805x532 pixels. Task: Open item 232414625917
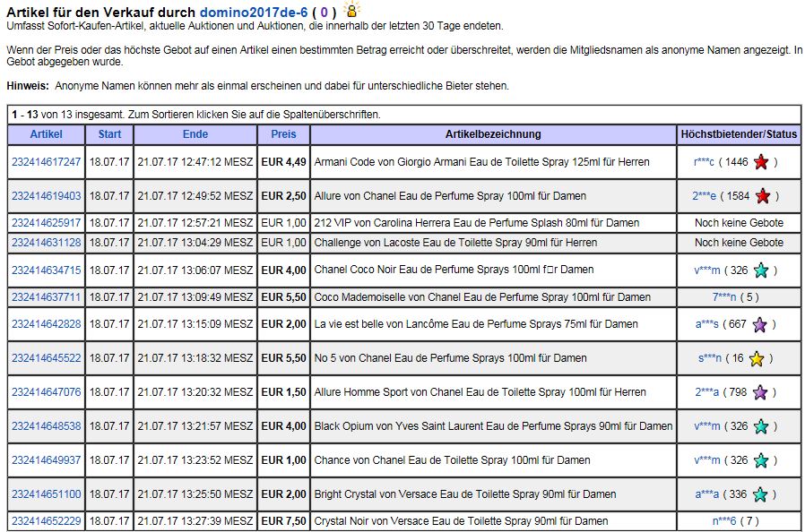47,223
